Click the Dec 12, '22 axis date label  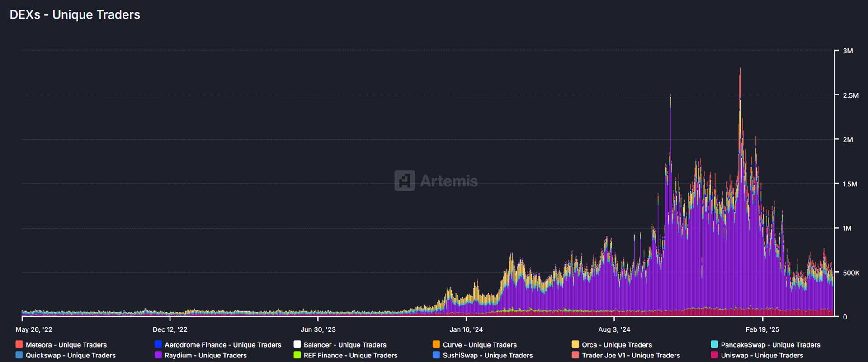(170, 329)
